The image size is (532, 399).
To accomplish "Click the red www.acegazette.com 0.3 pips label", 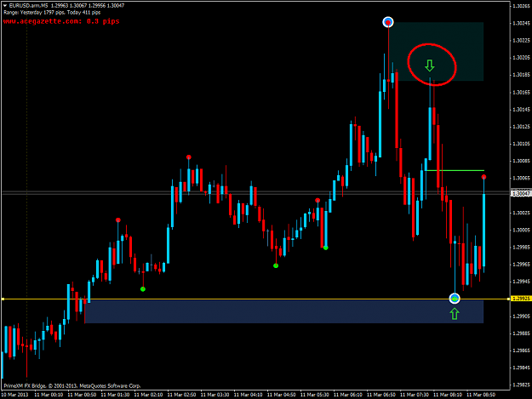I will pyautogui.click(x=61, y=21).
